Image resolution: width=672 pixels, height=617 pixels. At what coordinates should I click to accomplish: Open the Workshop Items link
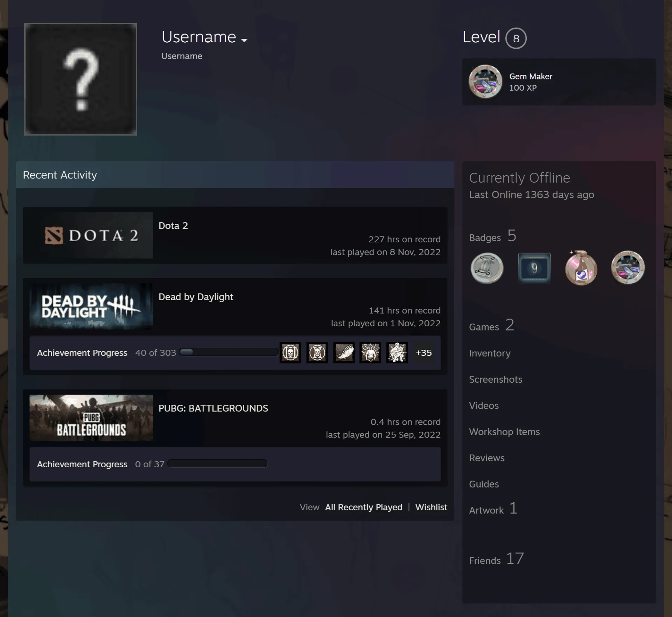click(x=504, y=432)
